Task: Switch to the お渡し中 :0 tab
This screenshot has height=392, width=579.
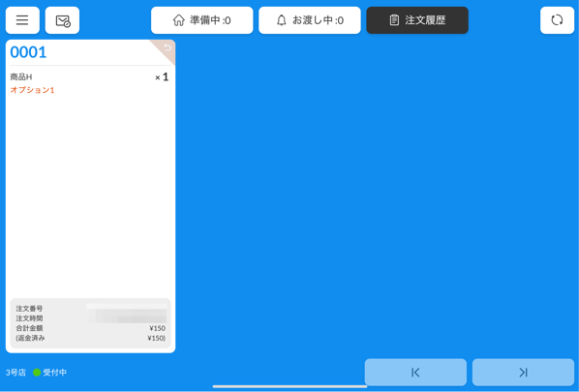Action: (x=310, y=20)
